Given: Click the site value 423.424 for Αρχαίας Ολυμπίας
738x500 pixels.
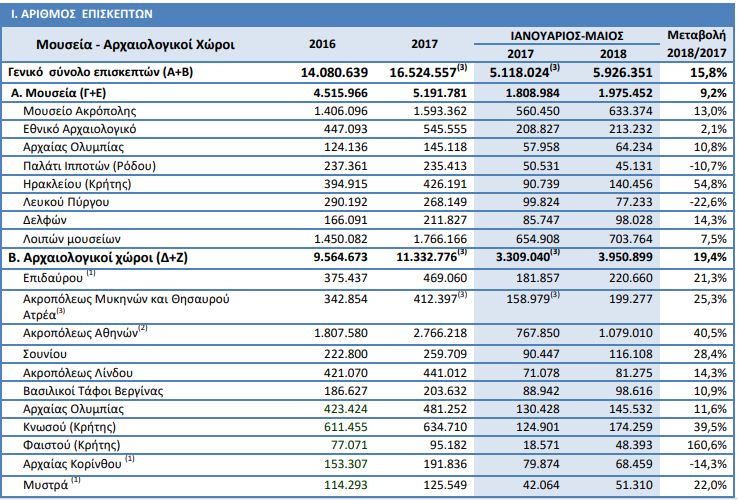Looking at the screenshot, I should tap(346, 409).
